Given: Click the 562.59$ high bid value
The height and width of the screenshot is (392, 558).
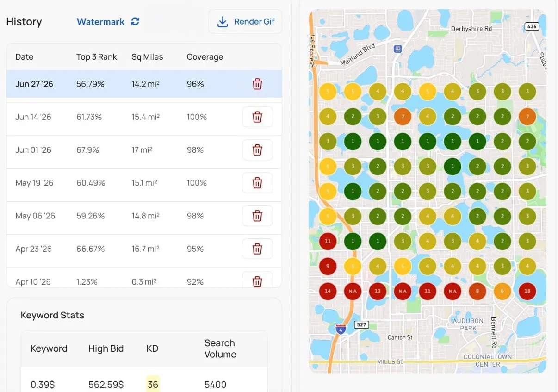Looking at the screenshot, I should click(106, 384).
